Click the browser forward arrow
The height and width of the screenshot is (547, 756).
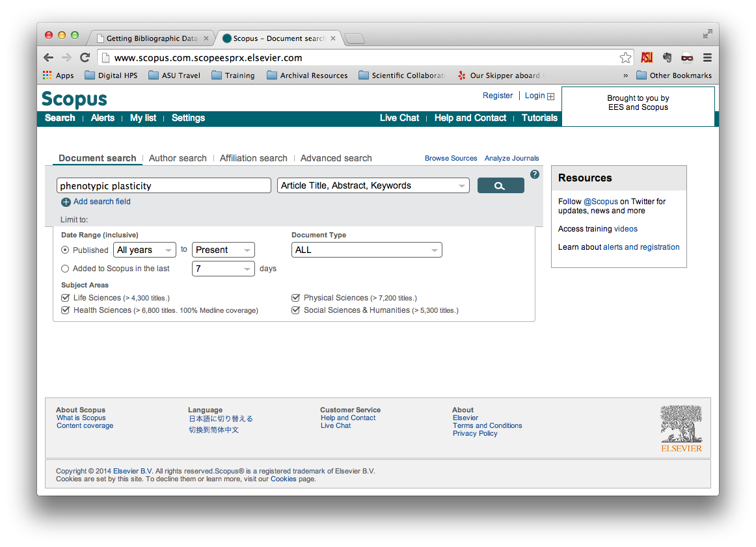66,58
